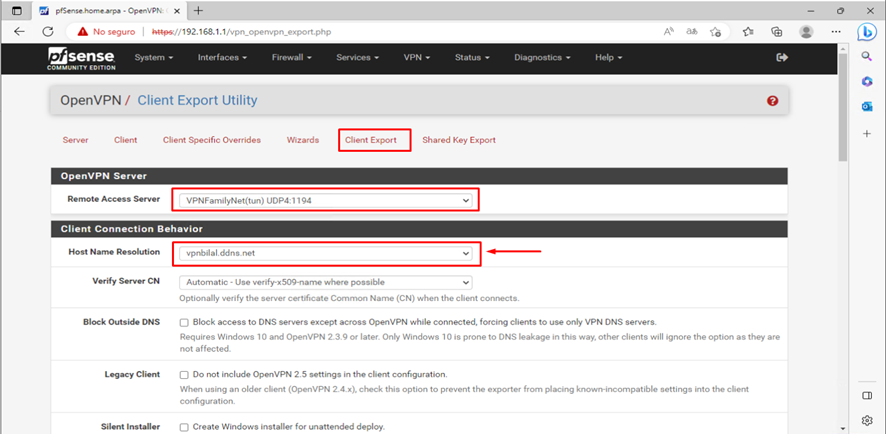Open the Shared Key Export tab
This screenshot has width=886, height=434.
[x=459, y=140]
